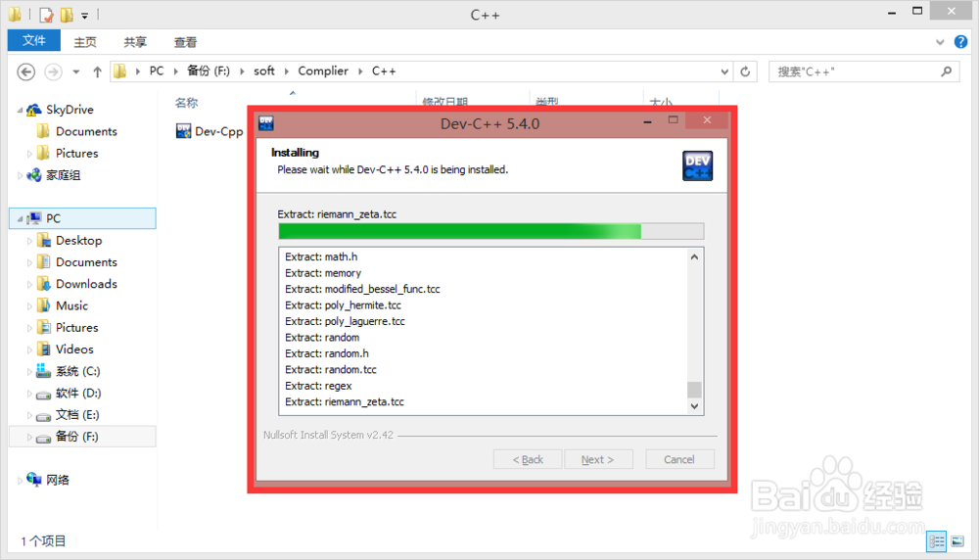This screenshot has height=560, width=979.
Task: Click PC in the address breadcrumb
Action: pos(157,71)
